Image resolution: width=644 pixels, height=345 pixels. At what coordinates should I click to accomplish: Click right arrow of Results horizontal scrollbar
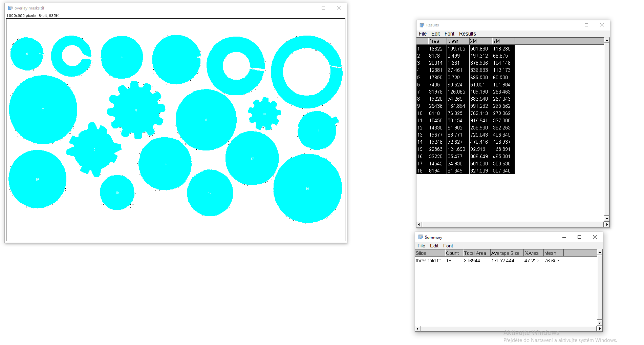[x=607, y=225]
